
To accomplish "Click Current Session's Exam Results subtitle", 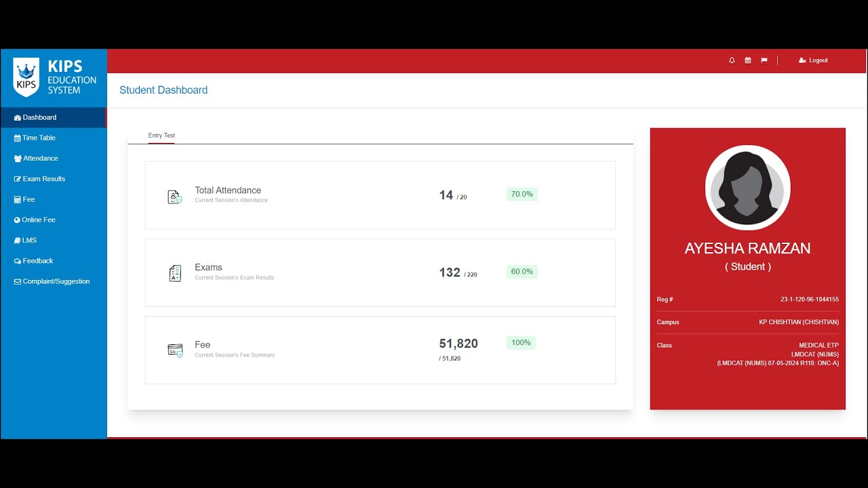I will click(x=235, y=278).
